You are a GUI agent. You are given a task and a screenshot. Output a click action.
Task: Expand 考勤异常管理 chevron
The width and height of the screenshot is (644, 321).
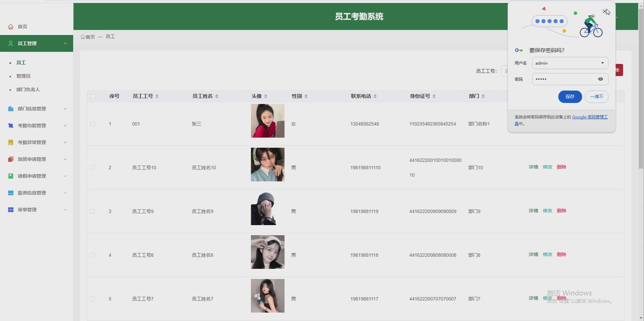(65, 142)
